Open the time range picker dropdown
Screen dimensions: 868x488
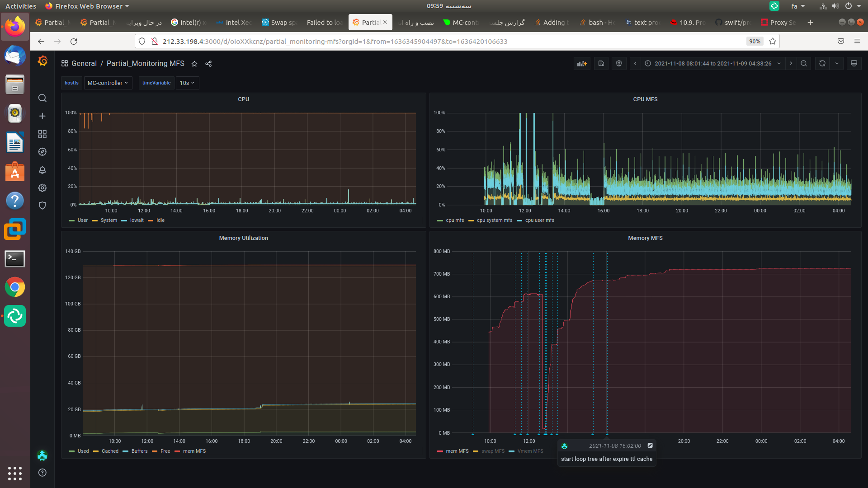click(x=713, y=64)
